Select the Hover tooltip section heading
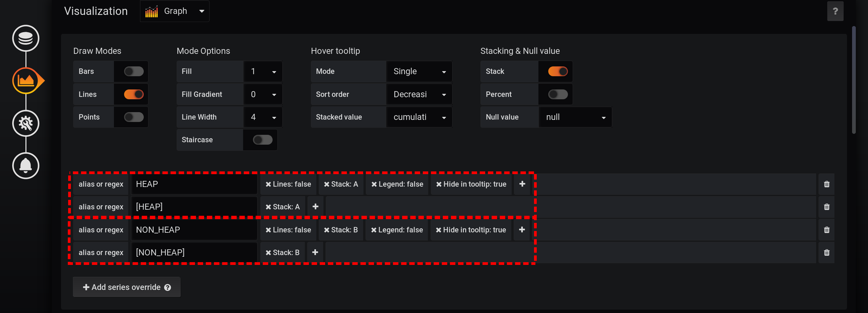 tap(335, 51)
